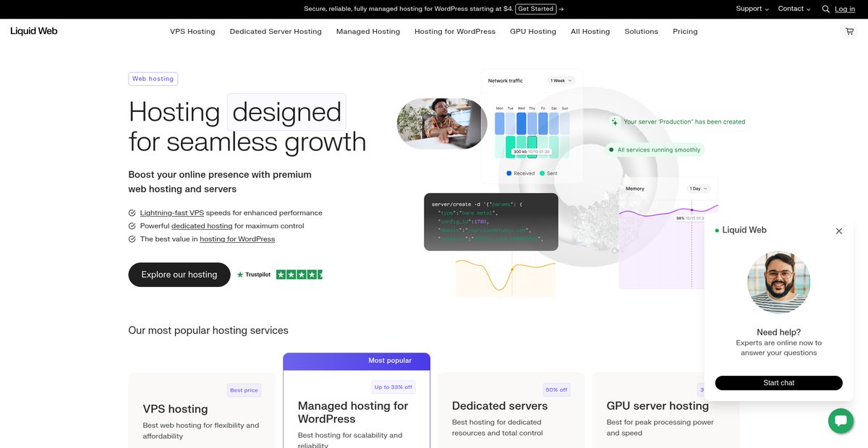868x448 pixels.
Task: Click the Most popular banner
Action: [x=357, y=361]
